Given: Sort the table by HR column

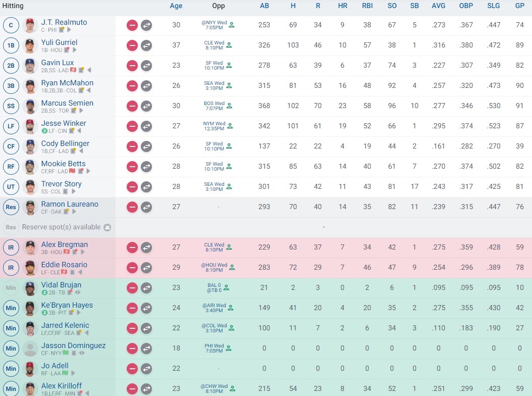Looking at the screenshot, I should tap(342, 6).
